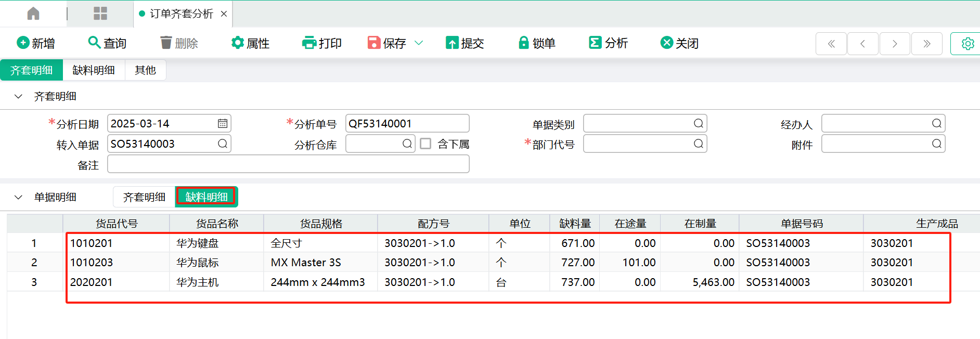Select cell 727.00
980x339 pixels.
[x=575, y=263]
